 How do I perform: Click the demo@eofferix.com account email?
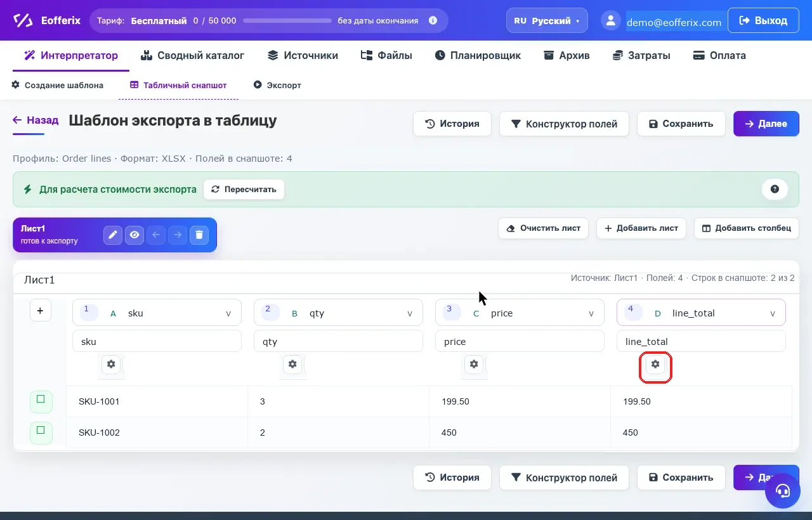[674, 22]
